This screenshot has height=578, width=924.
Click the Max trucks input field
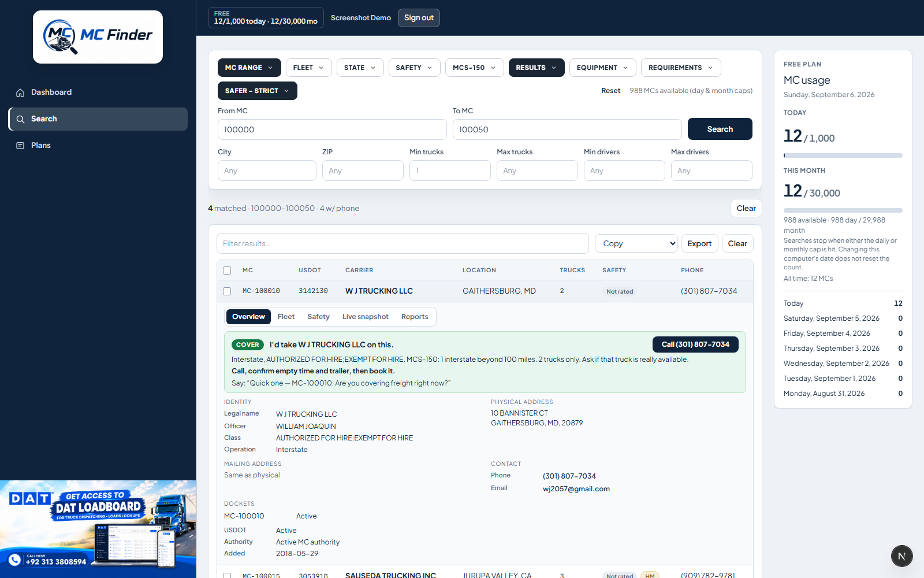[x=537, y=171]
